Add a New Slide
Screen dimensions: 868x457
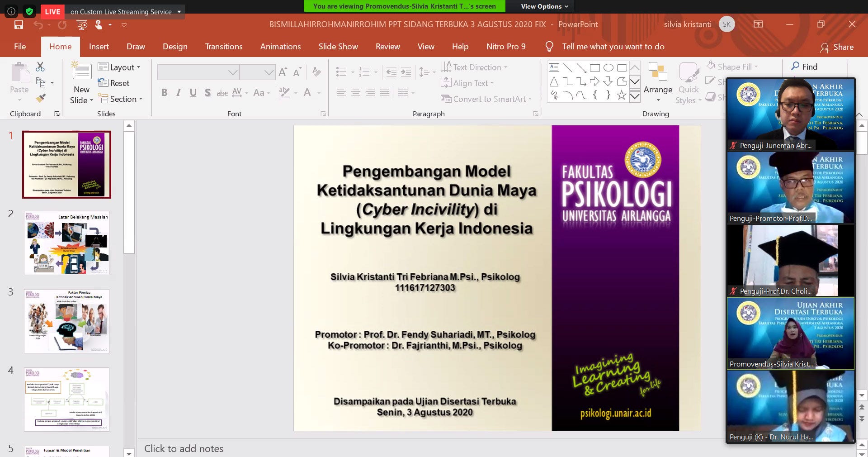82,83
